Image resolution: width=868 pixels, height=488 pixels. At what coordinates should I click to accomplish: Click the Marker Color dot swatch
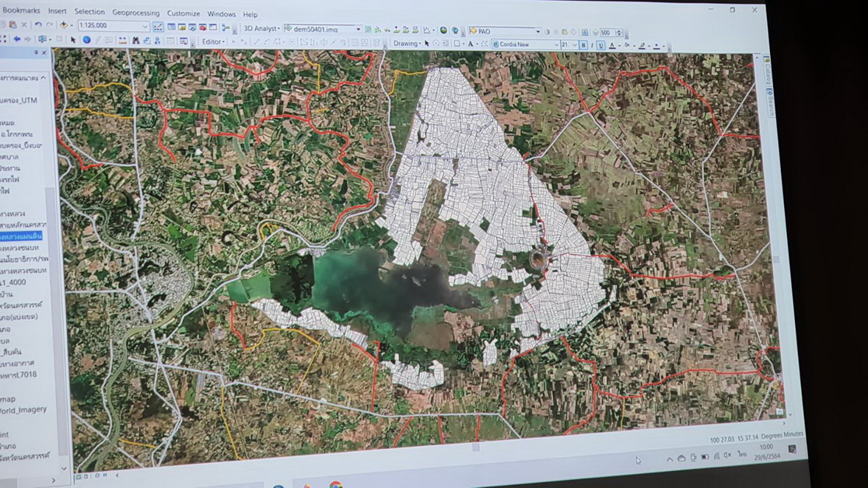point(656,47)
